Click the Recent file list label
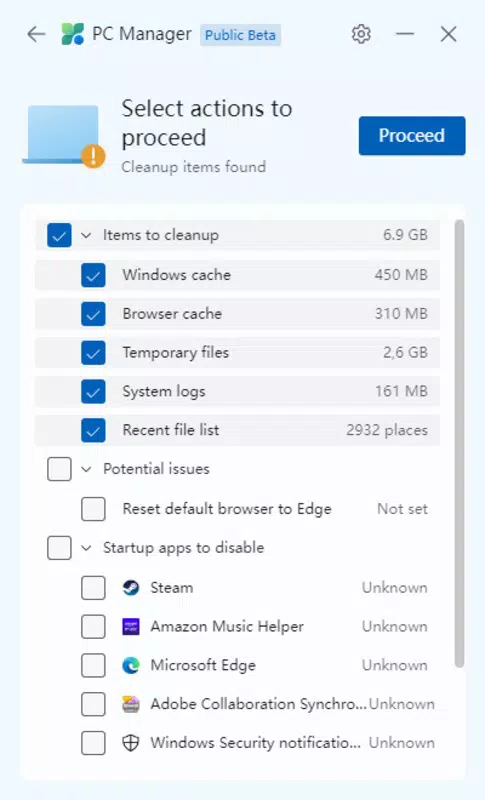This screenshot has width=485, height=800. click(x=171, y=430)
